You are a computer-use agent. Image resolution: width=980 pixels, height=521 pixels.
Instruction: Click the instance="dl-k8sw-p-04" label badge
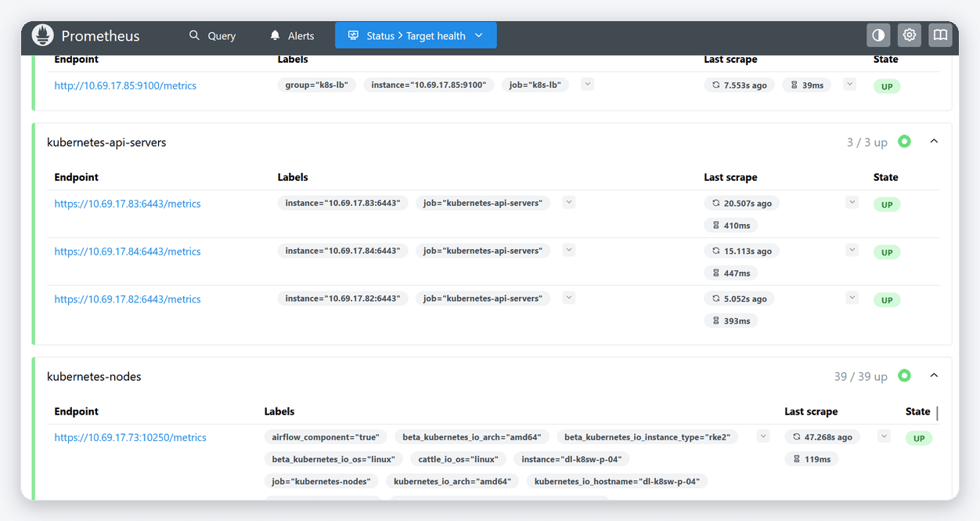pyautogui.click(x=572, y=459)
